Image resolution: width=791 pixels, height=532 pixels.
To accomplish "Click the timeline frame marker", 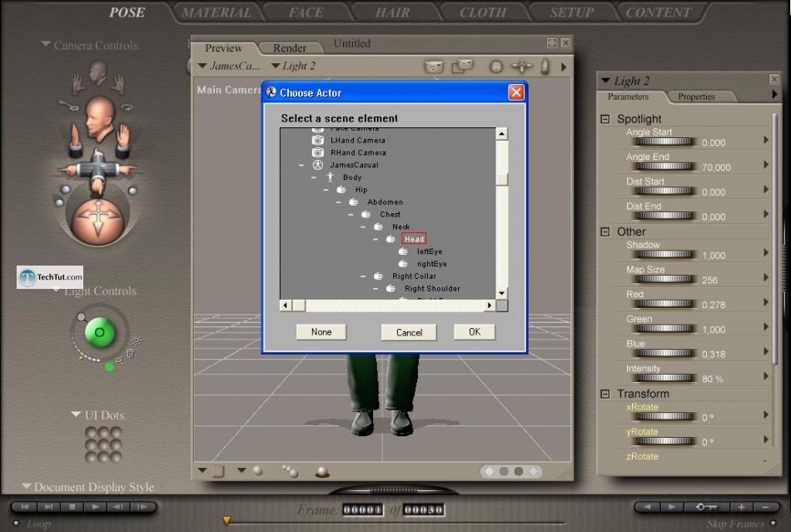I will click(226, 520).
